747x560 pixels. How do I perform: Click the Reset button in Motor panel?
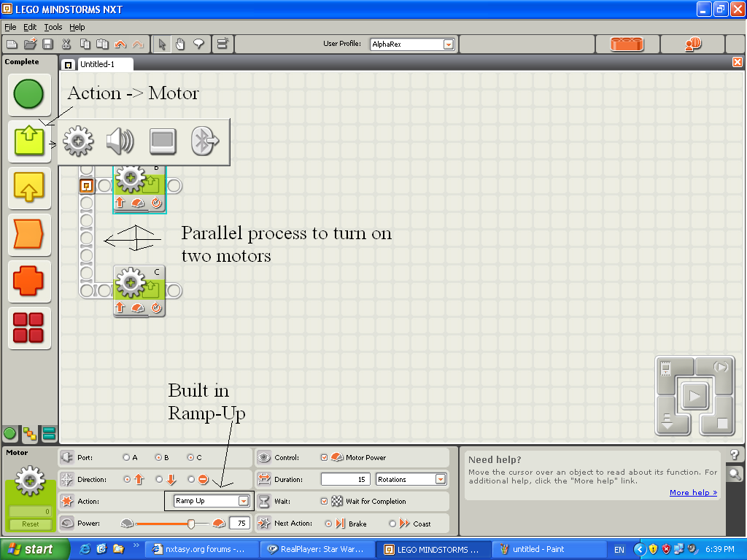pyautogui.click(x=31, y=524)
